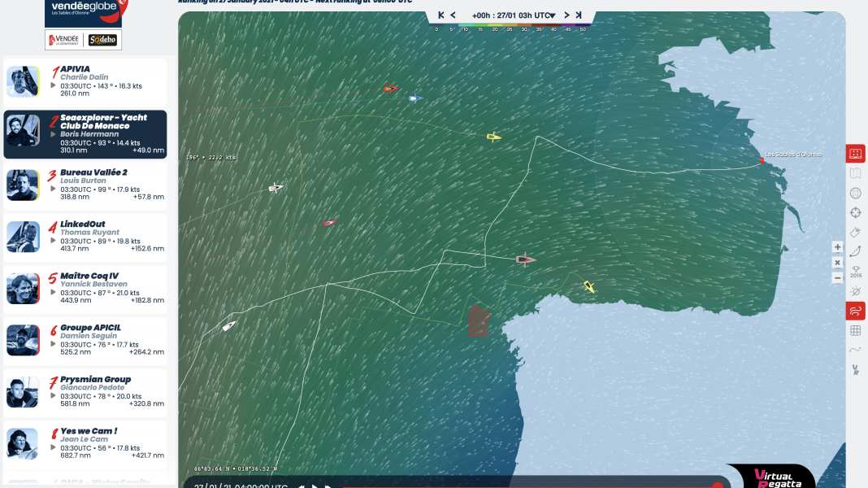The height and width of the screenshot is (488, 868).
Task: Expand the APIVIA Charlie Dalin entry arrow
Action: tap(54, 85)
